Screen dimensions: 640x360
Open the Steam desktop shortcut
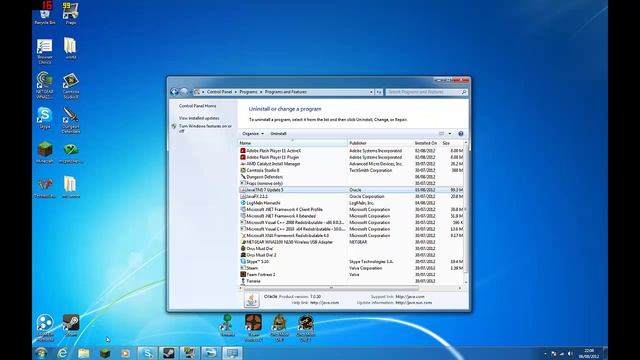(x=71, y=325)
